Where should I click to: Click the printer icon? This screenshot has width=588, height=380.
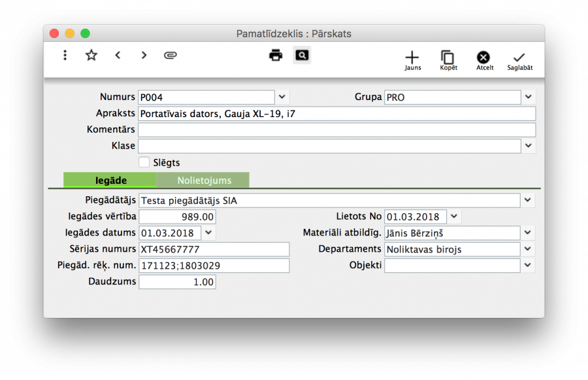coord(276,56)
